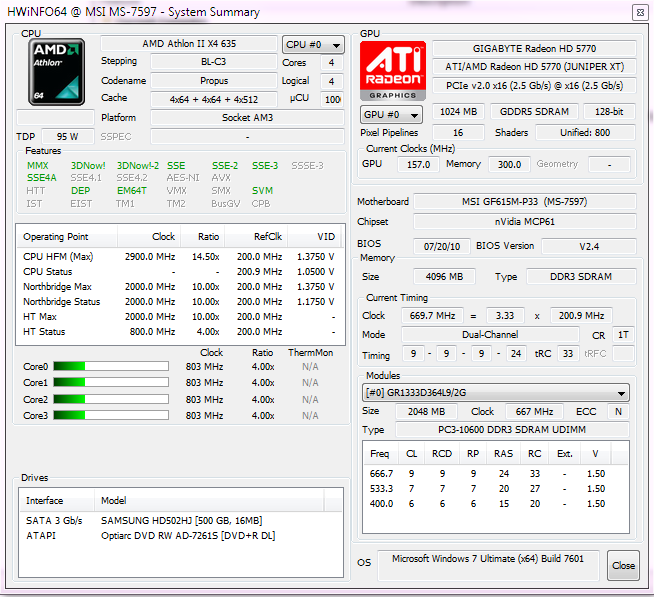
Task: Click the GIGABYTE Radeon HD 5770 field
Action: pos(534,48)
